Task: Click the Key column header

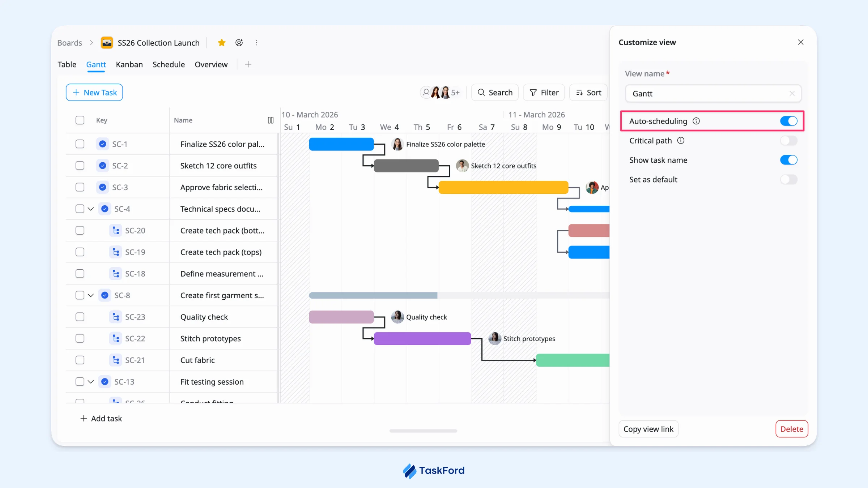Action: [102, 120]
